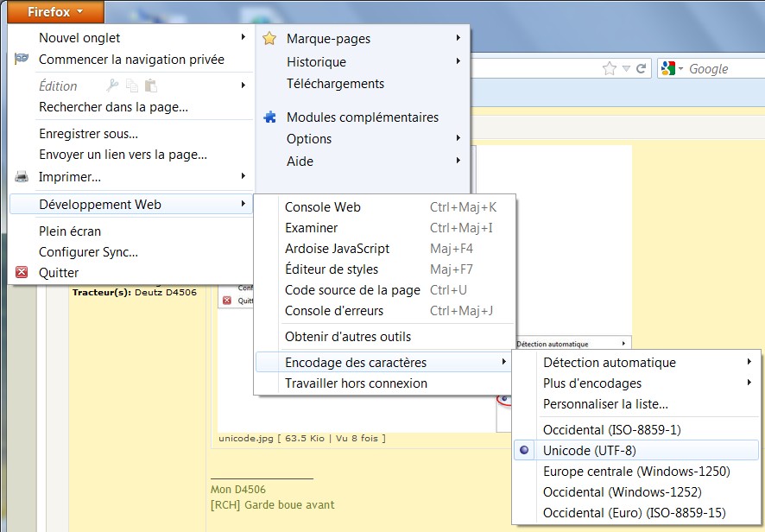This screenshot has width=765, height=532.
Task: Toggle Plein écran mode
Action: (x=130, y=231)
